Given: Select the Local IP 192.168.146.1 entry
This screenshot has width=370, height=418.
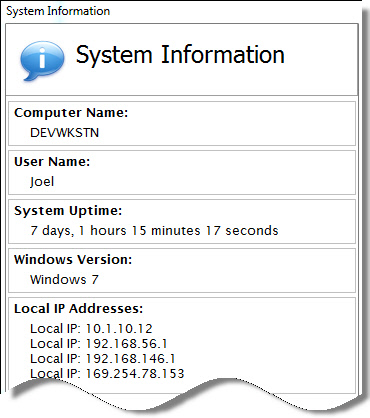Looking at the screenshot, I should [x=103, y=359].
